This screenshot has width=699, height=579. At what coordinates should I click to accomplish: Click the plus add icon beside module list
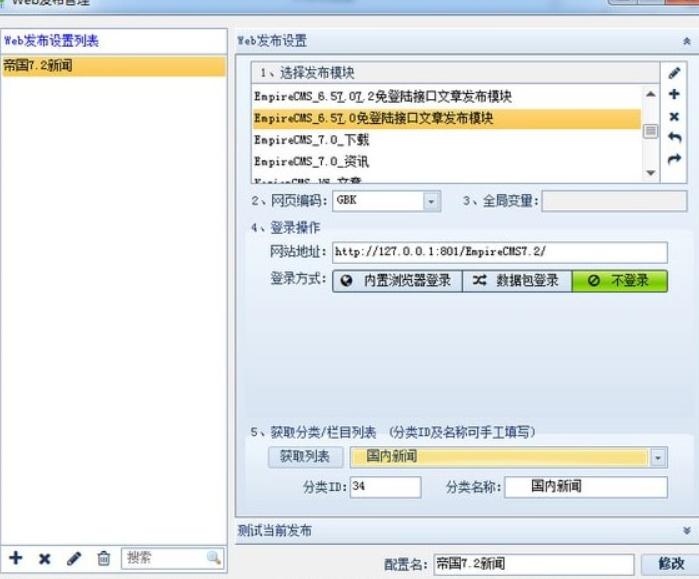click(x=674, y=94)
